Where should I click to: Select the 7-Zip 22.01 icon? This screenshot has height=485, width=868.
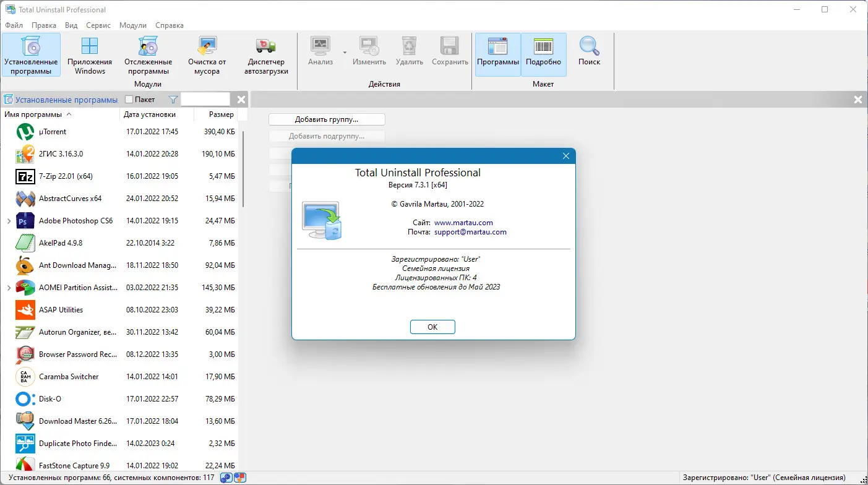coord(25,176)
